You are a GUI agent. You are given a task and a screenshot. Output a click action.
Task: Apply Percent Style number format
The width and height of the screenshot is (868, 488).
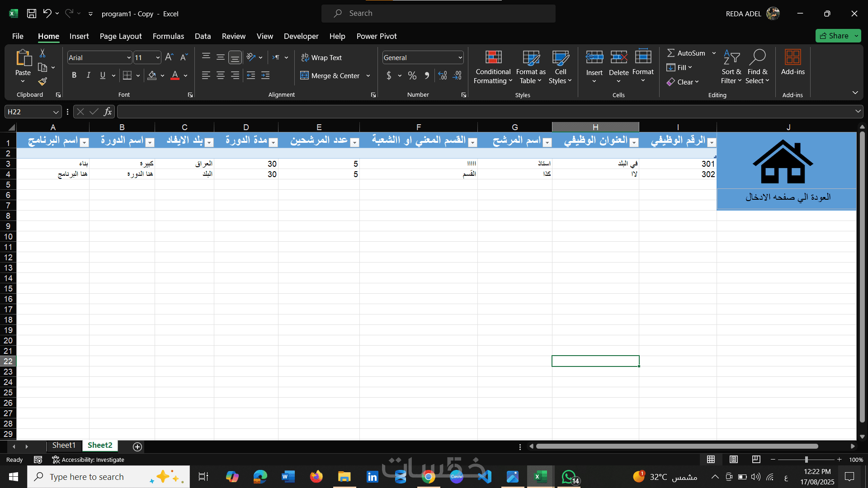click(412, 75)
